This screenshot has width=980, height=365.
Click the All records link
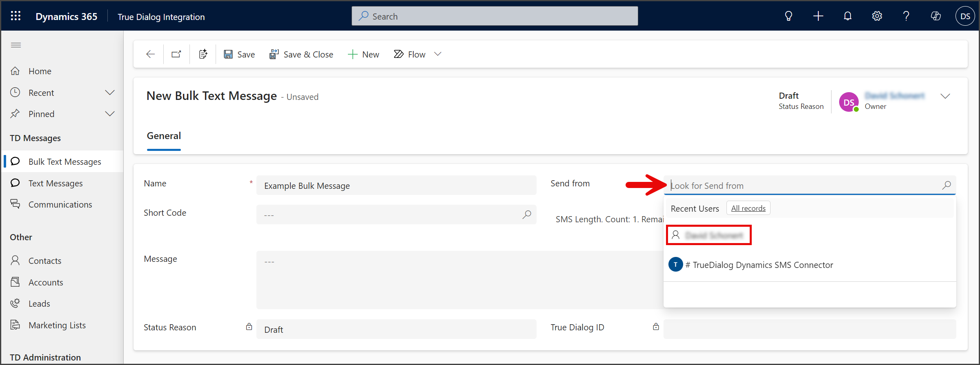pos(748,208)
